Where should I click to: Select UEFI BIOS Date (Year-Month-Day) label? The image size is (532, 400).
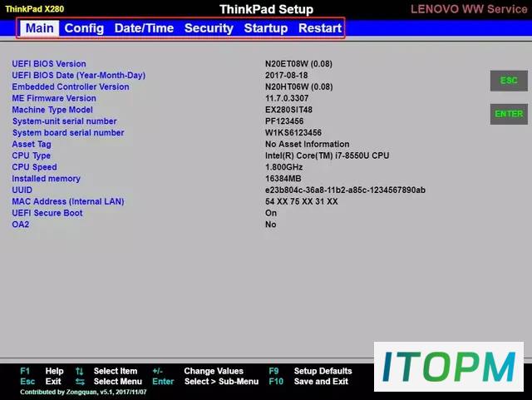coord(79,76)
